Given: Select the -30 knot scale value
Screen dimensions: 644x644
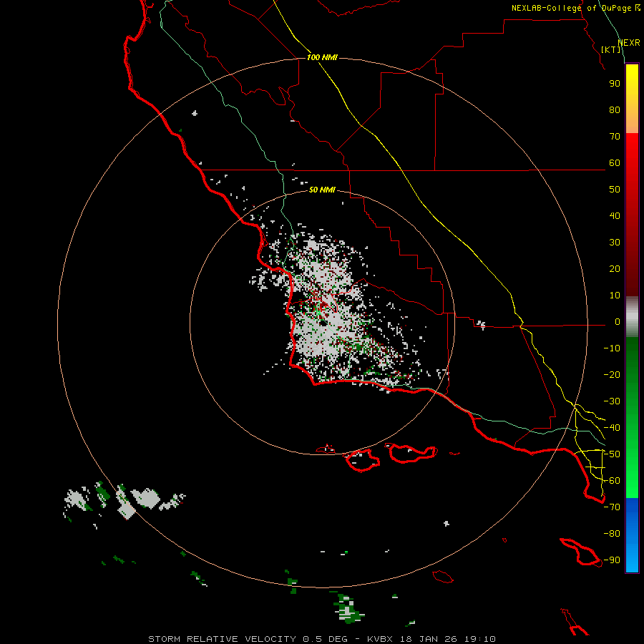Looking at the screenshot, I should tap(612, 401).
